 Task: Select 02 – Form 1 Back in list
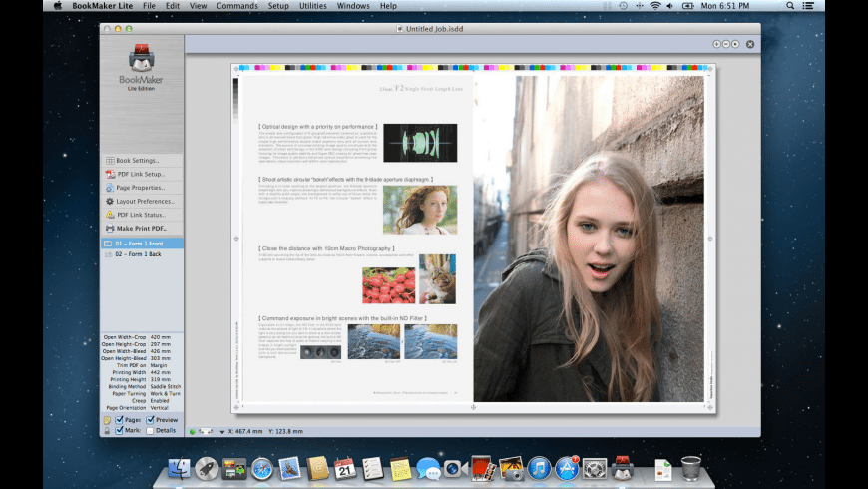point(142,254)
